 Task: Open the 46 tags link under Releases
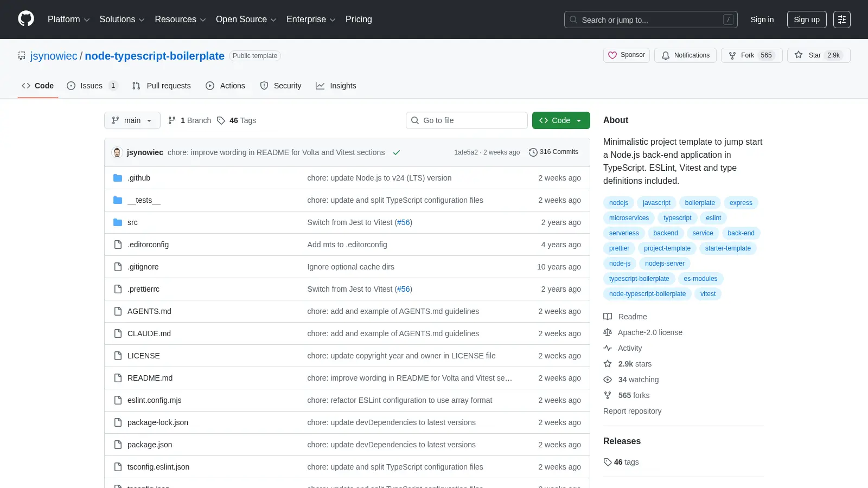pyautogui.click(x=621, y=462)
